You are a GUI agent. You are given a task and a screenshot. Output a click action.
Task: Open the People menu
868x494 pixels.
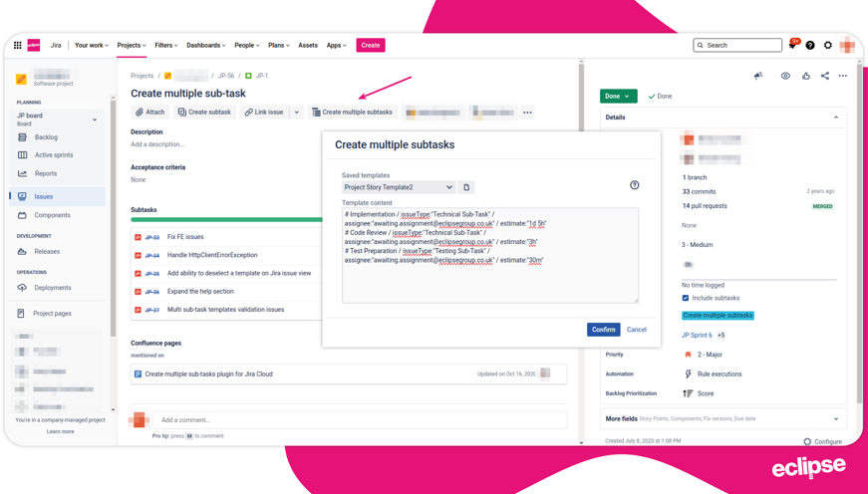tap(246, 46)
